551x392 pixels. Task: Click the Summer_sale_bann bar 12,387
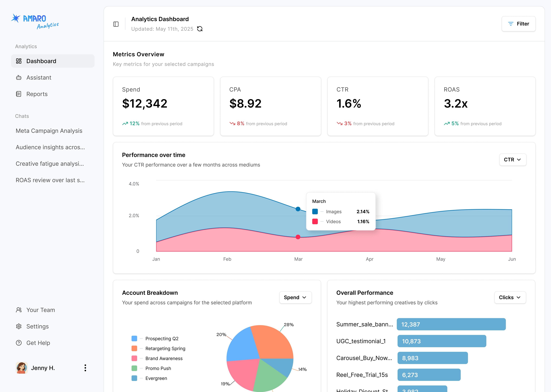(x=451, y=324)
